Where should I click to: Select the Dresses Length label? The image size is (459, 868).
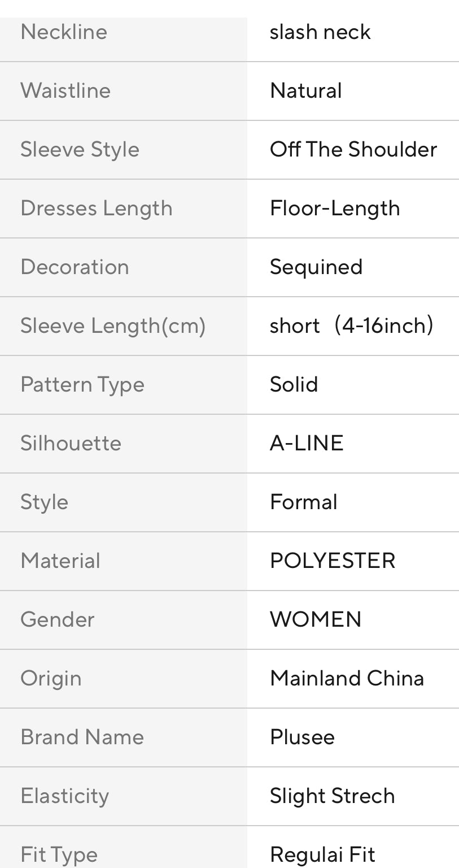[x=97, y=209]
